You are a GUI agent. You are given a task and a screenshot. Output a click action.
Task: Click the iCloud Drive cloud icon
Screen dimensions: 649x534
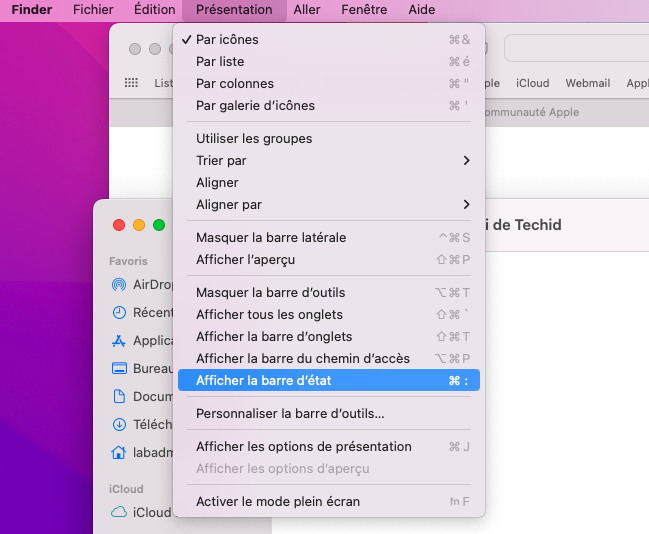click(x=119, y=512)
